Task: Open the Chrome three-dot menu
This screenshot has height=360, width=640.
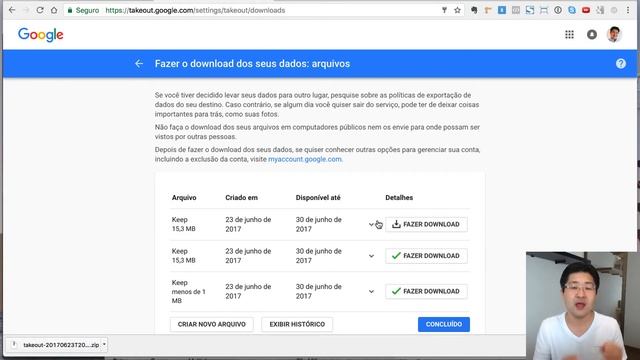Action: (x=628, y=10)
